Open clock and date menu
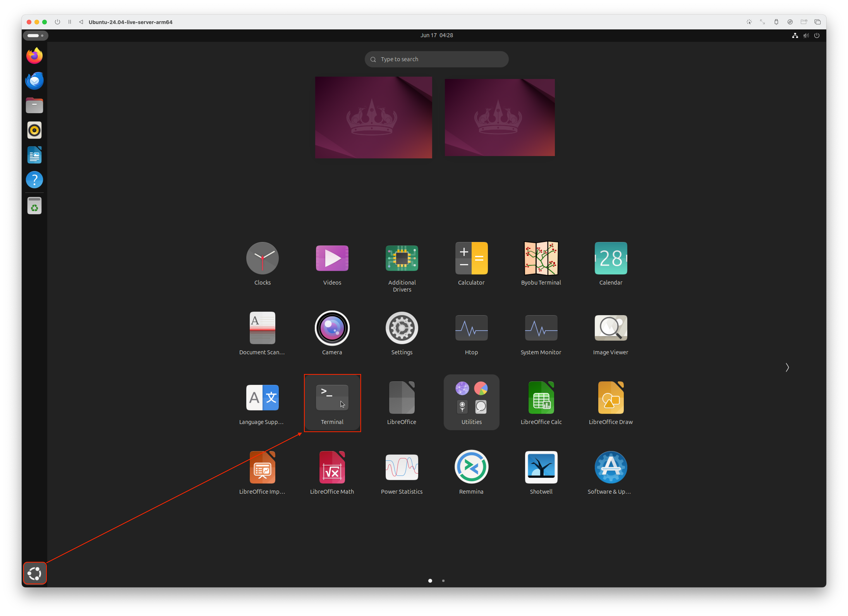This screenshot has height=616, width=848. (436, 35)
